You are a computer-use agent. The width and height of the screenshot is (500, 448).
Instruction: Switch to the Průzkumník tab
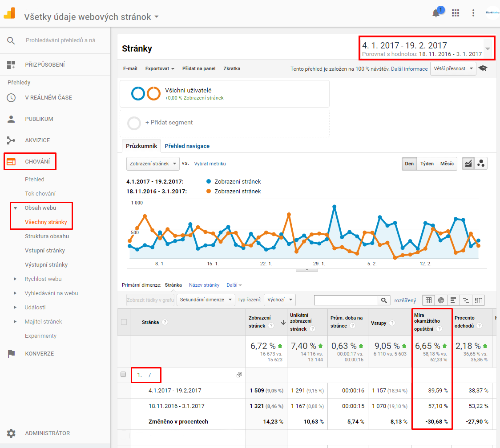[141, 146]
